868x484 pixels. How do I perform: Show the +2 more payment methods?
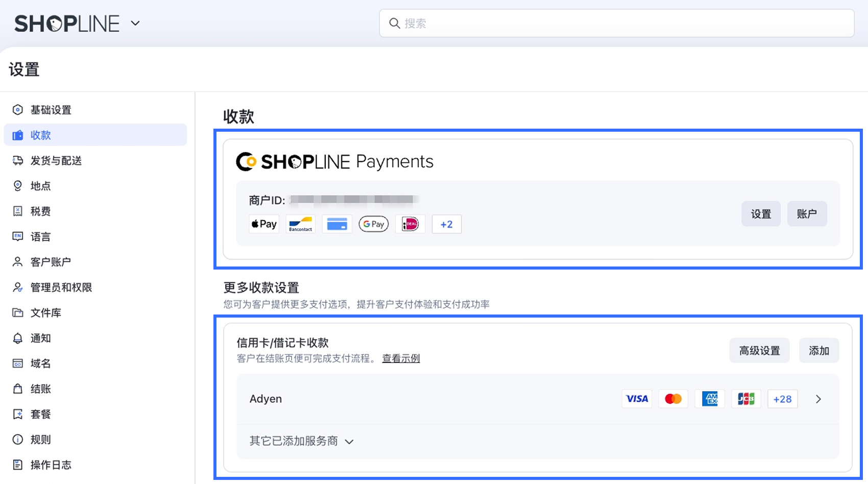(x=447, y=224)
